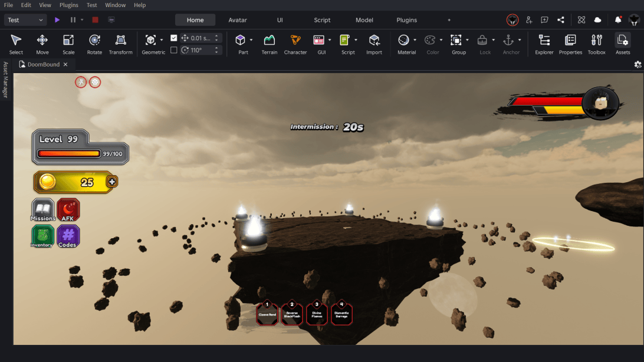Toggle the Assets panel

point(623,44)
